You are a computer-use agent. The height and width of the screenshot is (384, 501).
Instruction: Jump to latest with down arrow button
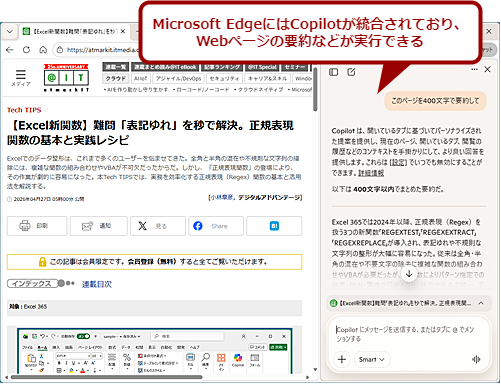409,274
